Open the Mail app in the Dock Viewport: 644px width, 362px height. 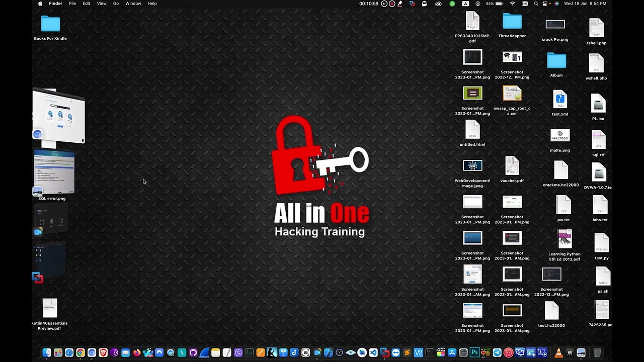[x=125, y=353]
